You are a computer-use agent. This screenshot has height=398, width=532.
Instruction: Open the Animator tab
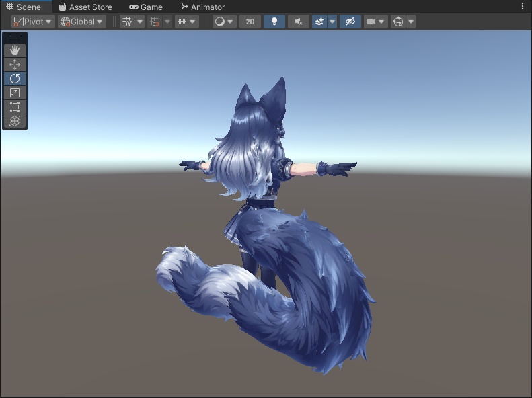(x=203, y=7)
